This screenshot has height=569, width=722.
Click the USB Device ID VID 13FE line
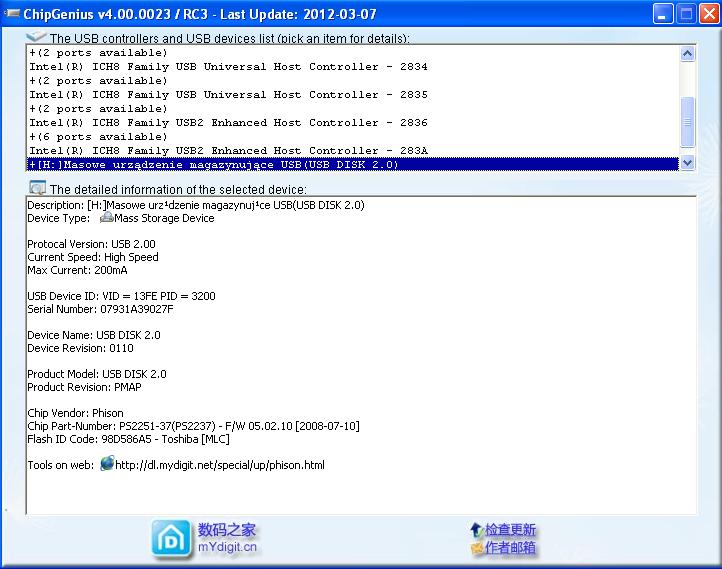pos(122,296)
